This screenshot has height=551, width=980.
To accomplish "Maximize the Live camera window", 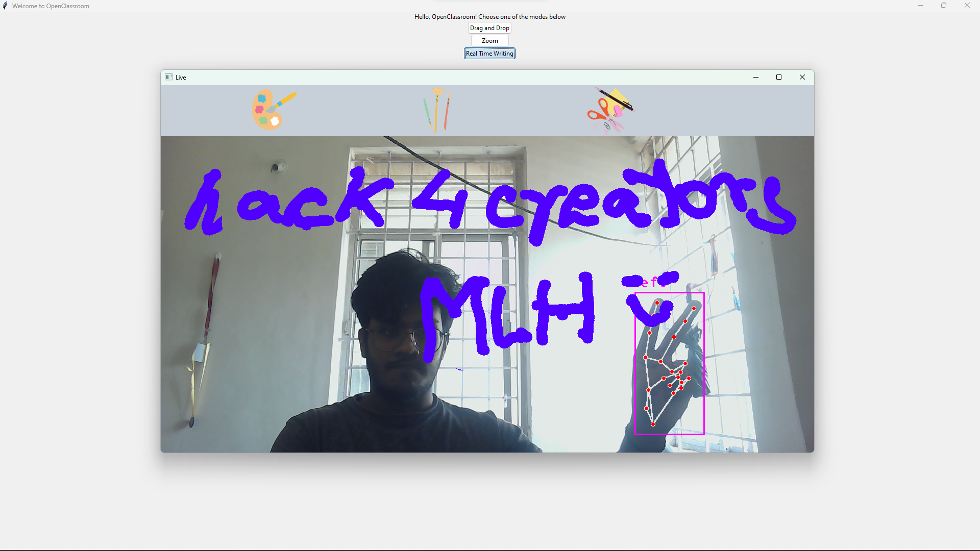I will pyautogui.click(x=778, y=77).
